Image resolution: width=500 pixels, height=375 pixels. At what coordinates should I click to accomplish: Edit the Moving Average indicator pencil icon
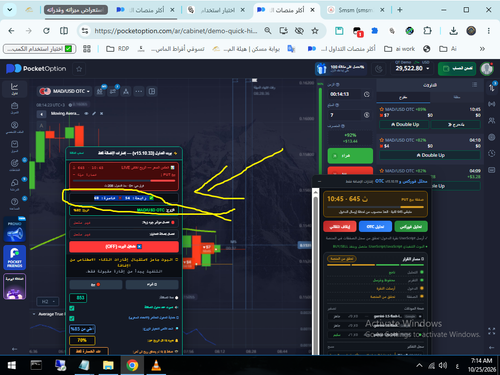click(x=94, y=114)
